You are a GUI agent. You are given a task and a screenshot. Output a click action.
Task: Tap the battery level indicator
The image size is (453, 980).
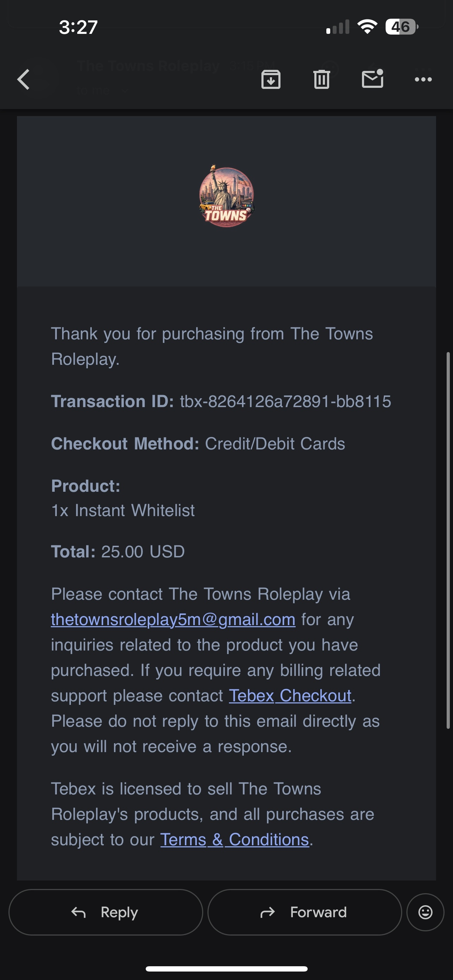[401, 26]
